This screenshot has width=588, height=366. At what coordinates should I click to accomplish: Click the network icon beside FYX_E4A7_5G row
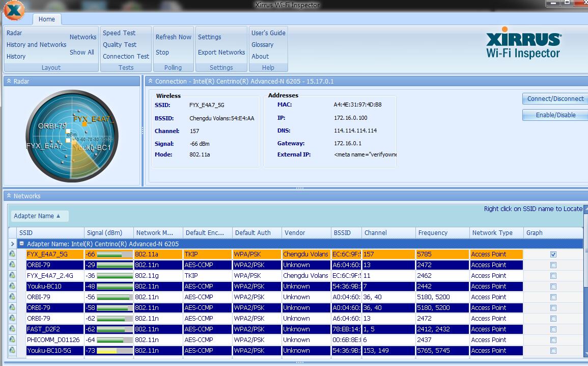pos(12,254)
